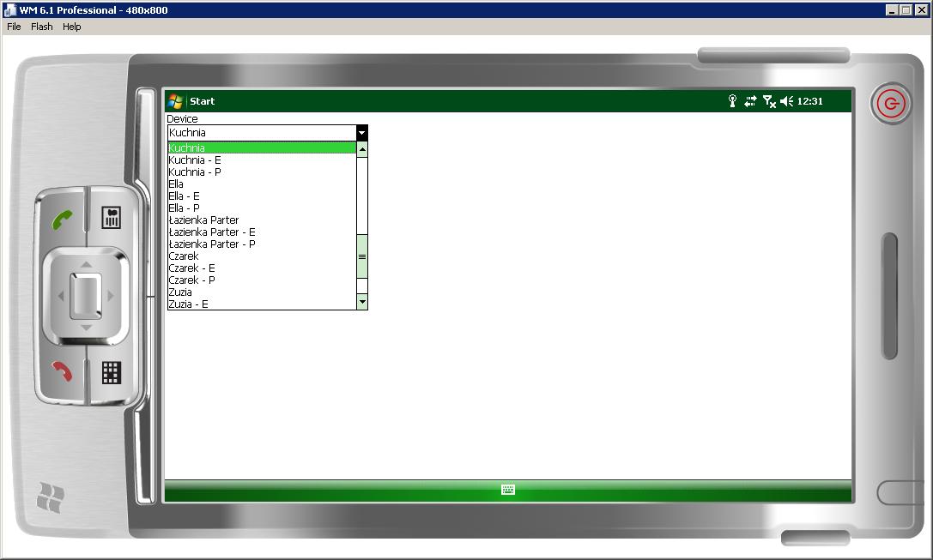Close the emulator window
Image resolution: width=933 pixels, height=560 pixels.
[x=922, y=10]
